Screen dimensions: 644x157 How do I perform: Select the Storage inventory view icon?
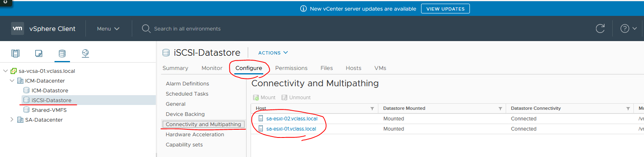point(62,53)
